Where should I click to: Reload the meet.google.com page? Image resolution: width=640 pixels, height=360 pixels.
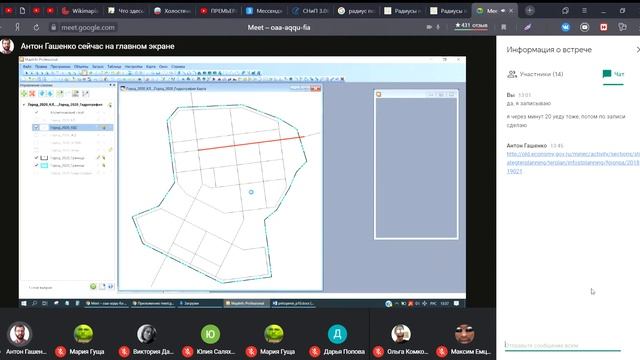click(36, 27)
